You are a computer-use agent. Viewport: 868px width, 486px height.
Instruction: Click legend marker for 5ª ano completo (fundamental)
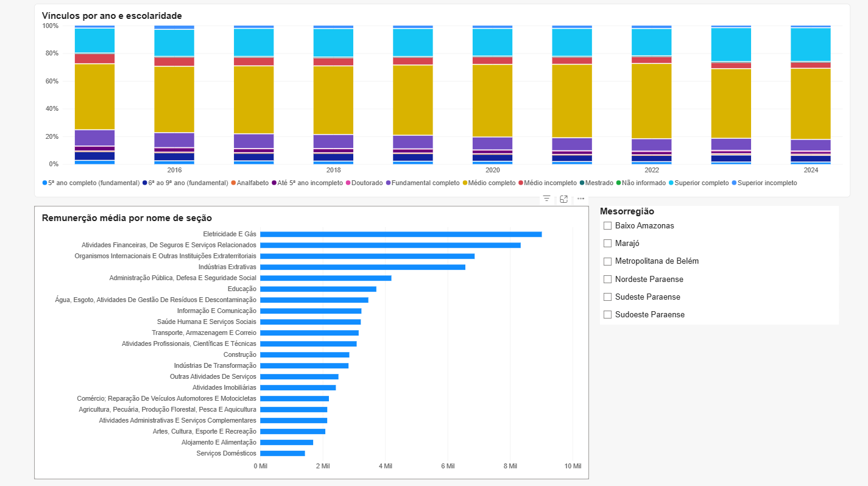click(x=44, y=183)
